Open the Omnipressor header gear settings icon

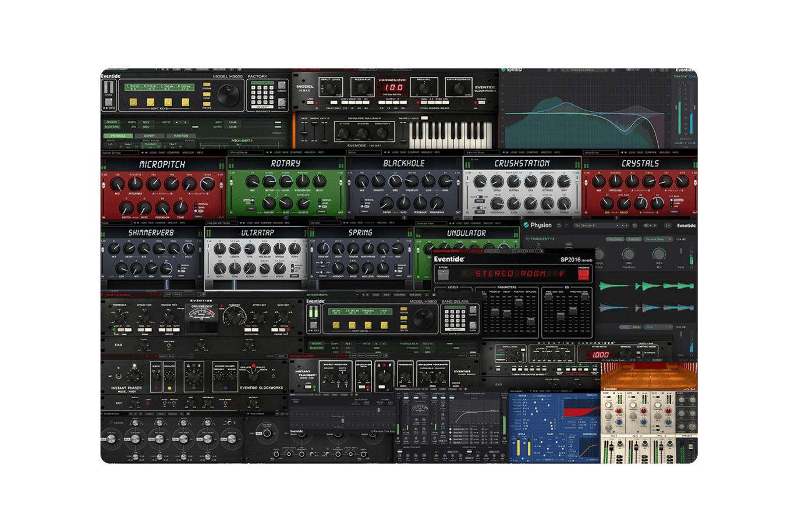[x=204, y=295]
